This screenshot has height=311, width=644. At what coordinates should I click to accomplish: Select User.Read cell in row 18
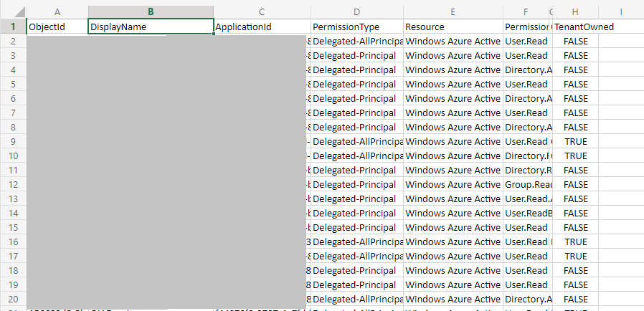[526, 270]
